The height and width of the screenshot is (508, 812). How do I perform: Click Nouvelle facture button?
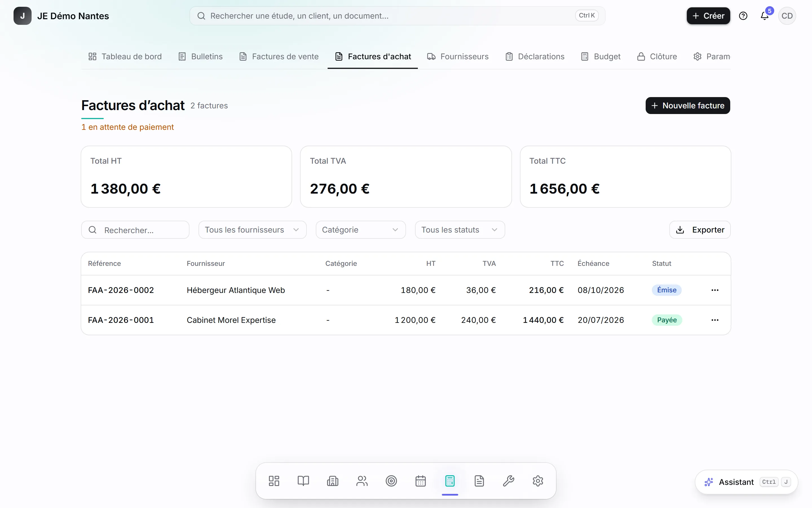pyautogui.click(x=688, y=106)
